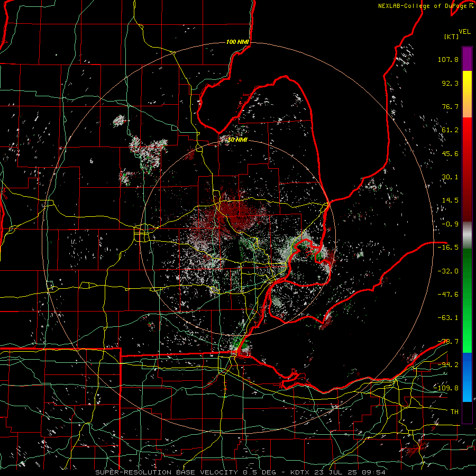The height and width of the screenshot is (476, 476).
Task: Click the 100 NMI range ring label
Action: (237, 42)
